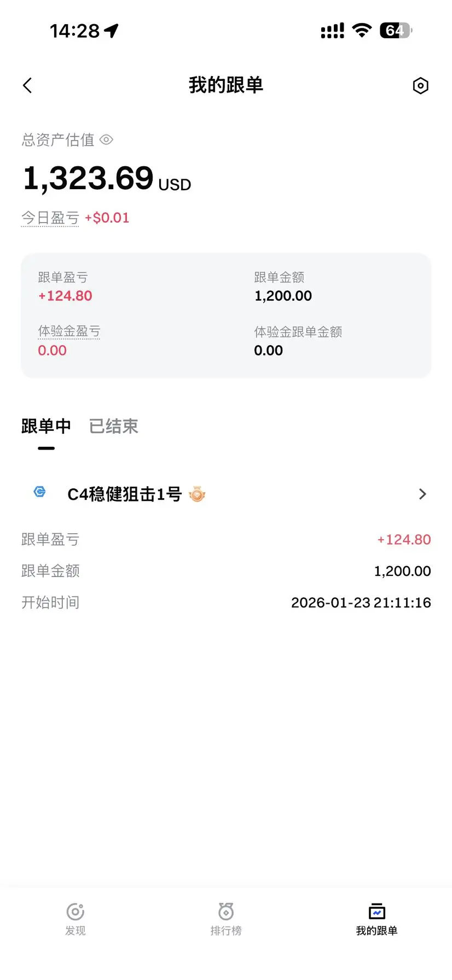Tap the 今日盈亏 underlined label
The width and height of the screenshot is (452, 980).
click(x=50, y=218)
